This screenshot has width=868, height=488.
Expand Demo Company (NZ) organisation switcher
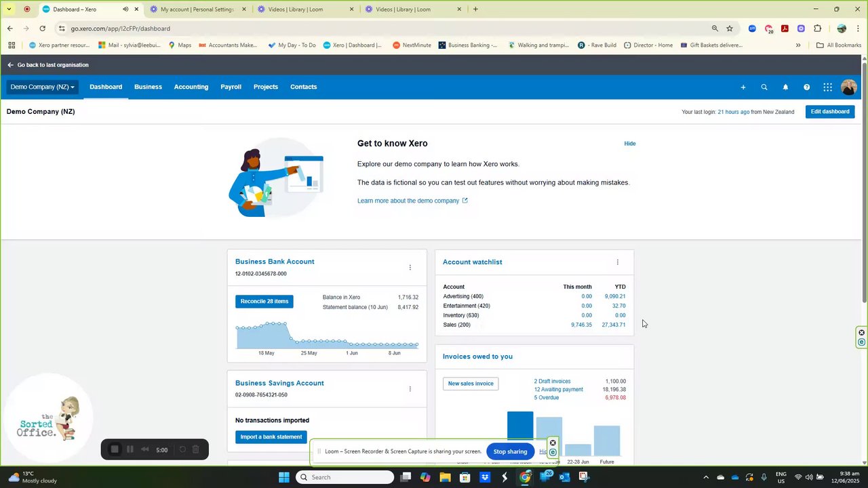click(42, 87)
